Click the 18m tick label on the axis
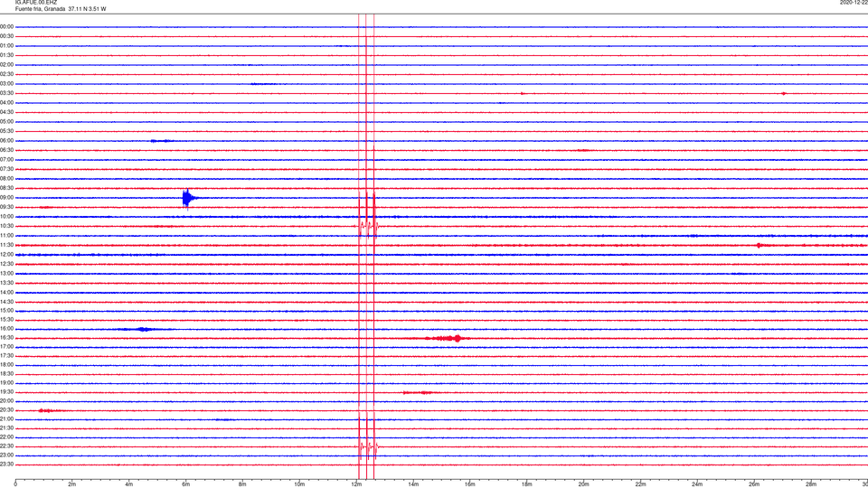Image resolution: width=868 pixels, height=488 pixels. (527, 484)
